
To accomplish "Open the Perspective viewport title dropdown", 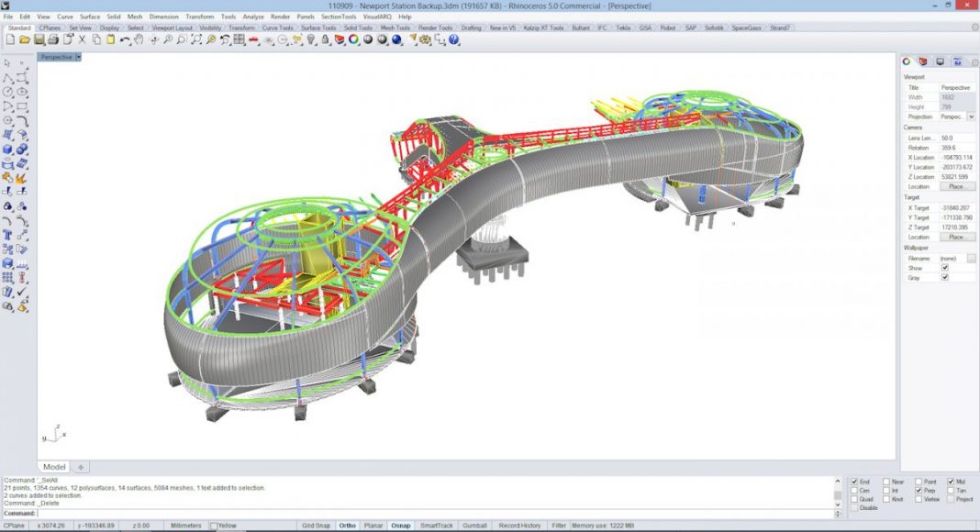I will point(79,57).
